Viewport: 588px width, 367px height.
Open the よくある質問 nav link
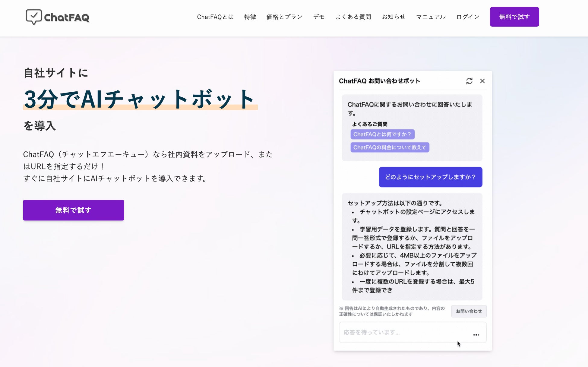pos(353,17)
